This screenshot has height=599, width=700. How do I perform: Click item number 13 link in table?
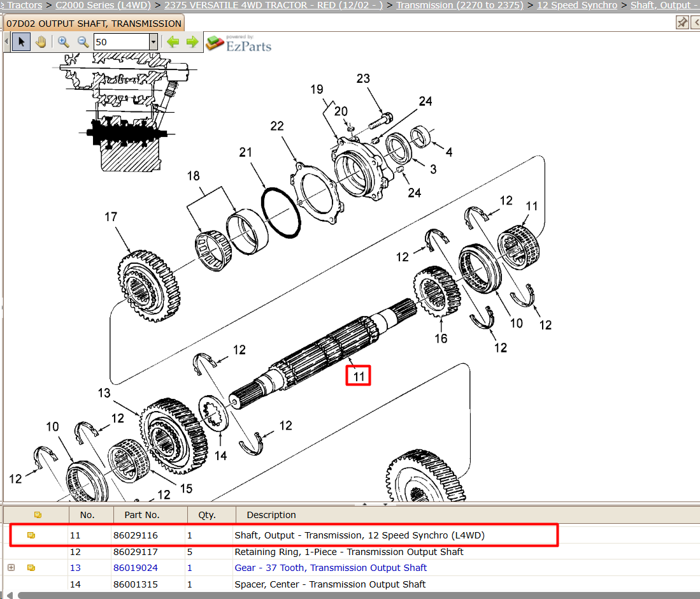(x=75, y=568)
